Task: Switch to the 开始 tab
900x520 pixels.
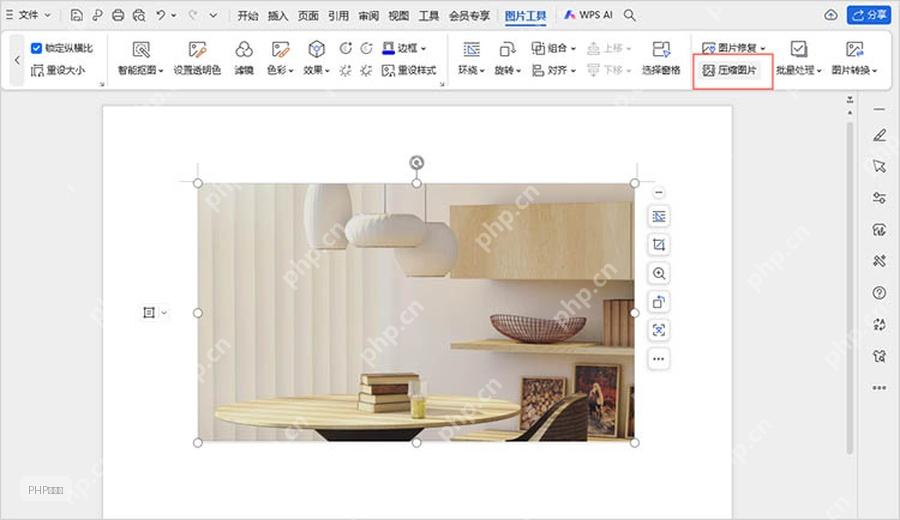Action: click(x=248, y=15)
